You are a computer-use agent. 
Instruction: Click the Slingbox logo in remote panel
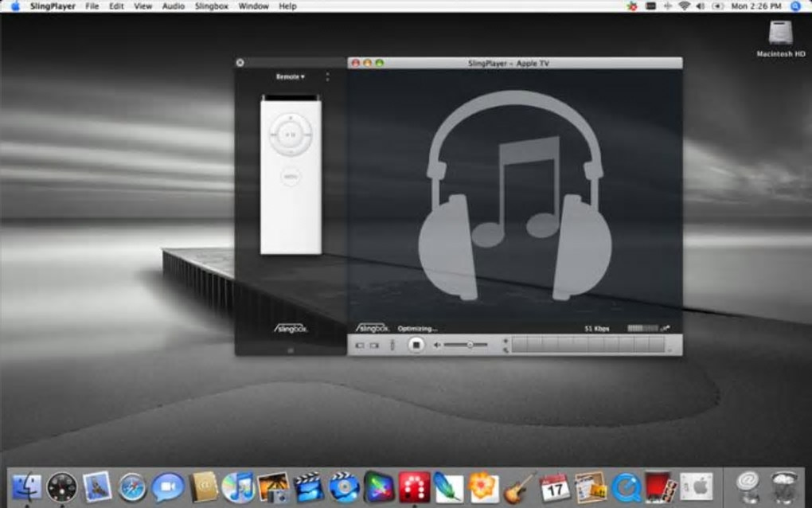click(x=291, y=328)
